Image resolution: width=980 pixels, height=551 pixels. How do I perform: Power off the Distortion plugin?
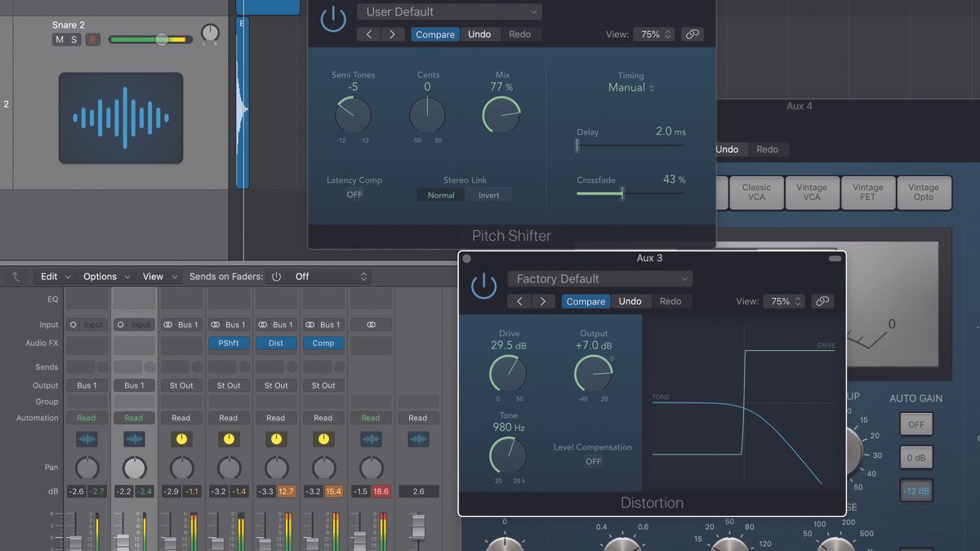click(483, 285)
